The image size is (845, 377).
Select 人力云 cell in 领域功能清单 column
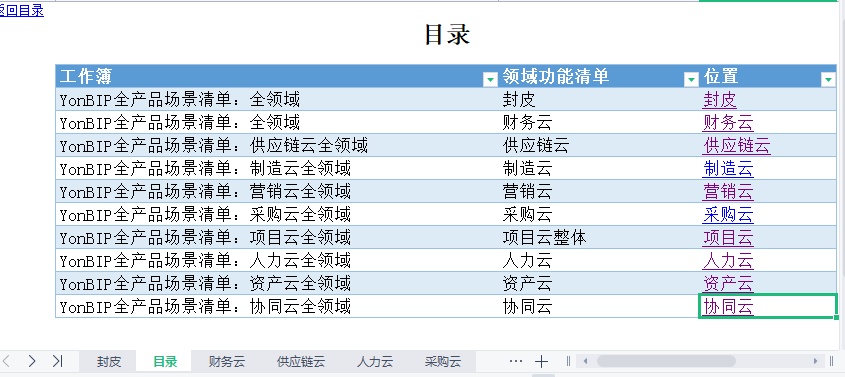point(599,261)
